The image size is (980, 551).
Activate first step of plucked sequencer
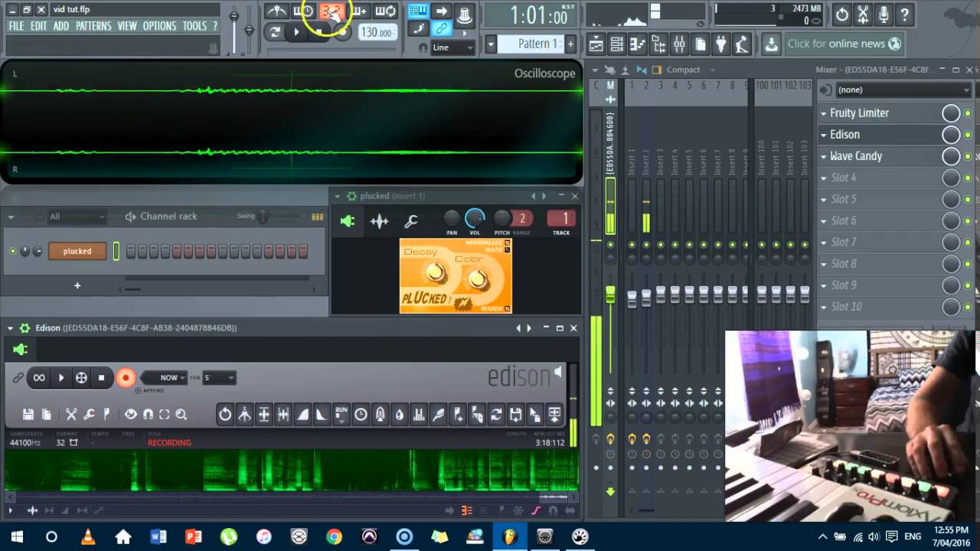(131, 251)
